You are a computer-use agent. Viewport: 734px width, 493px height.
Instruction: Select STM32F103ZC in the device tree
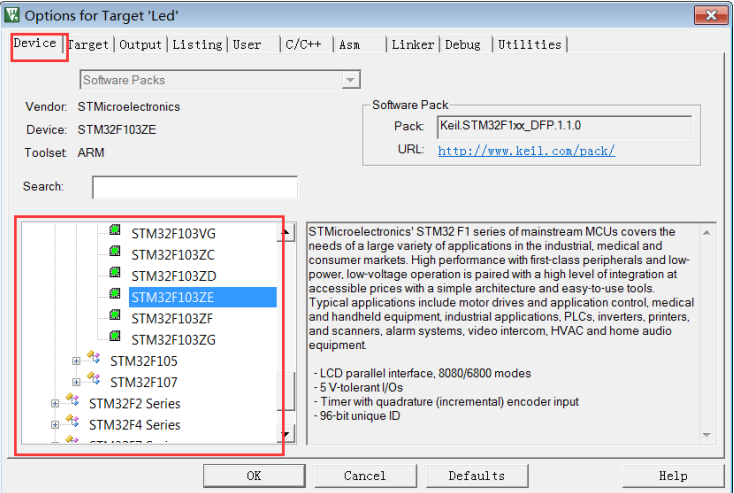point(173,255)
